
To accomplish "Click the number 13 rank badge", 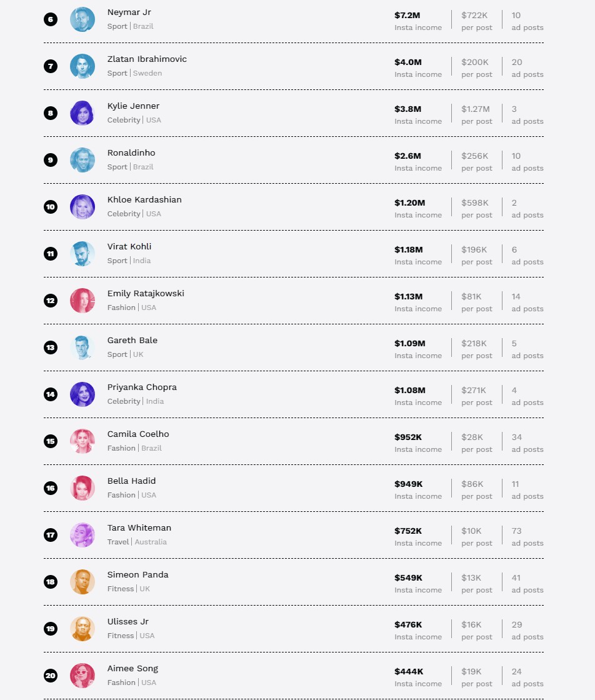I will [51, 347].
